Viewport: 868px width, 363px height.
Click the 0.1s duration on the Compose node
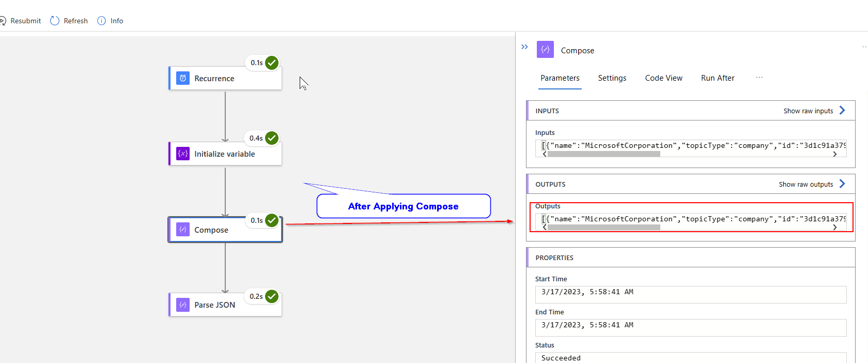(x=257, y=221)
